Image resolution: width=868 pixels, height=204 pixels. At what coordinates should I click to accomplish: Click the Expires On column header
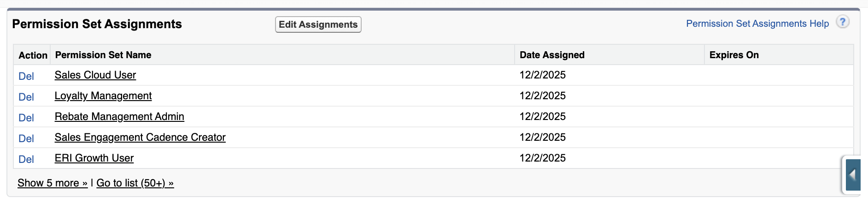tap(734, 55)
